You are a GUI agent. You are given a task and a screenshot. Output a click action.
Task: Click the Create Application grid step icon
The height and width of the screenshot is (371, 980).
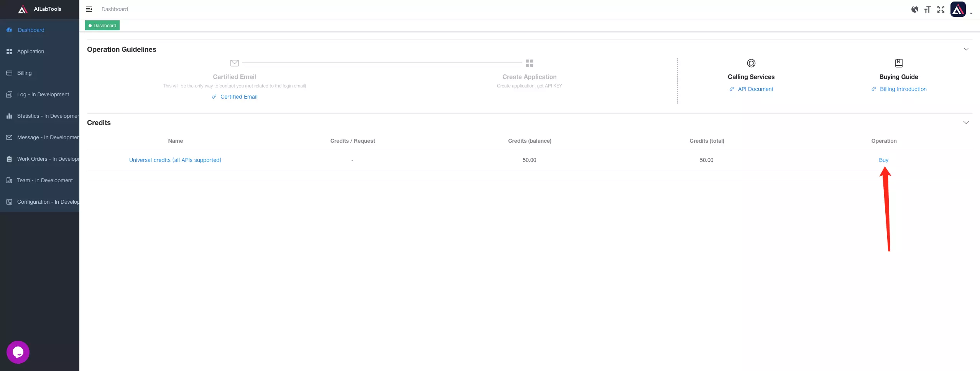[529, 63]
